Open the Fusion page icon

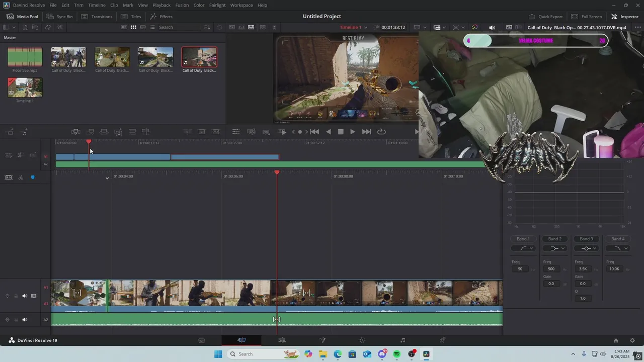pos(323,340)
